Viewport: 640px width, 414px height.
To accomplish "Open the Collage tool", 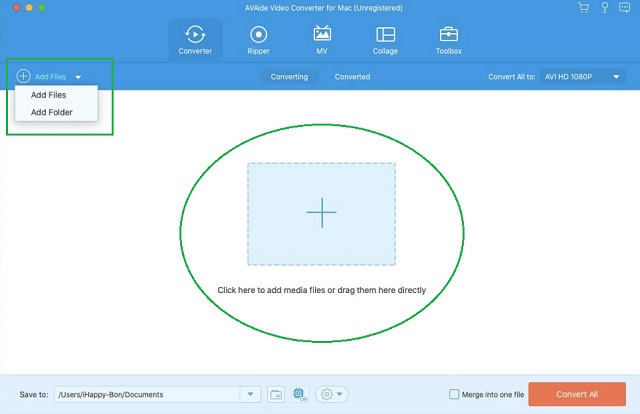I will click(385, 40).
